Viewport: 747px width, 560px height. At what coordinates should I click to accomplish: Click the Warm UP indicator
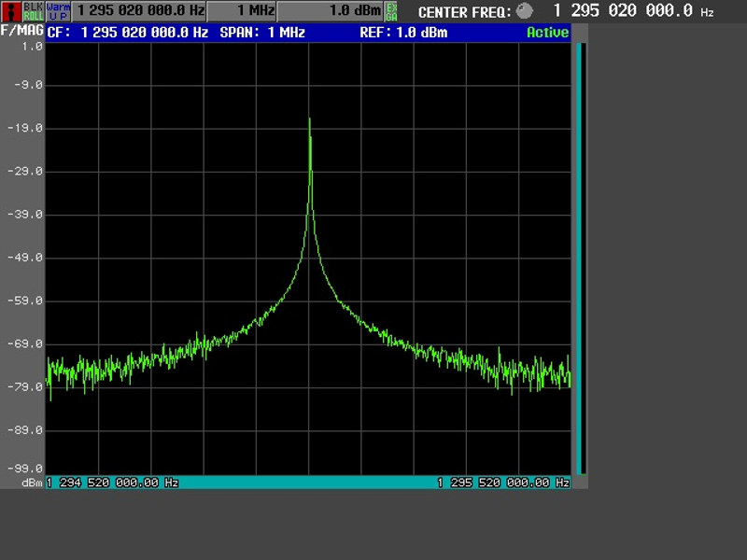click(58, 11)
